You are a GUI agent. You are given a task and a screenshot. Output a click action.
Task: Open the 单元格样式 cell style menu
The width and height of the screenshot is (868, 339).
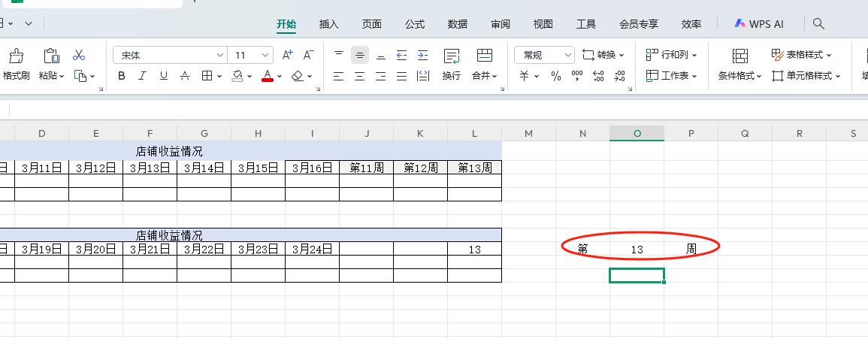tap(806, 76)
